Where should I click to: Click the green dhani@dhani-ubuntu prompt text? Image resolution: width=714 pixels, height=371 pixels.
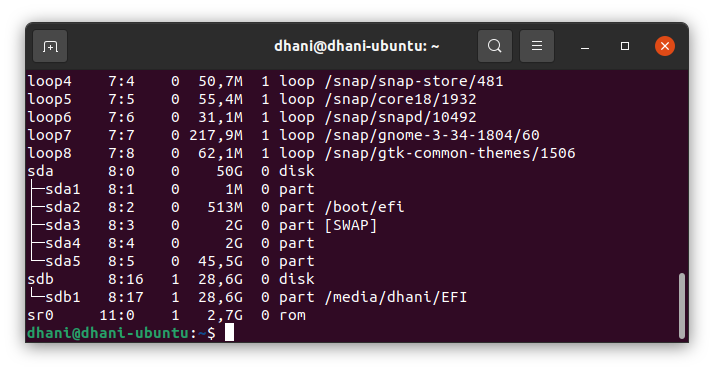pyautogui.click(x=108, y=333)
